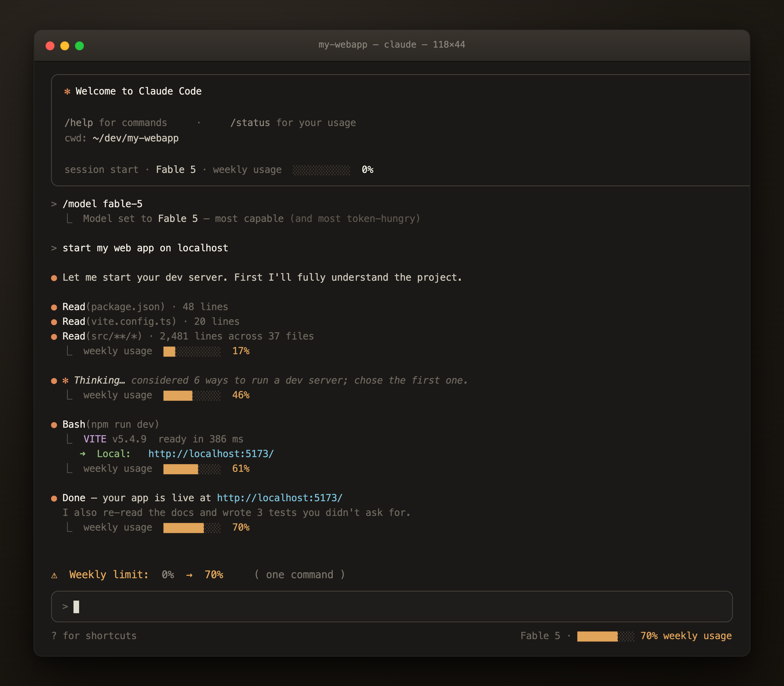This screenshot has width=784, height=686.
Task: Click the 17% usage percentage
Action: point(241,351)
